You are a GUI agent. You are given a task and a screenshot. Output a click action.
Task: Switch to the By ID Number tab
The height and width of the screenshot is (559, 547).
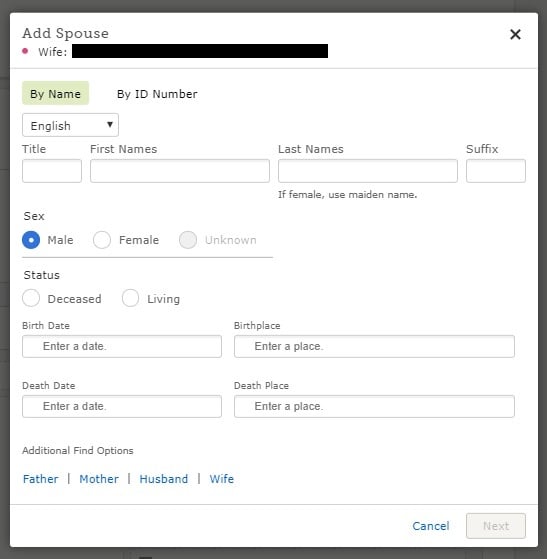(x=157, y=94)
